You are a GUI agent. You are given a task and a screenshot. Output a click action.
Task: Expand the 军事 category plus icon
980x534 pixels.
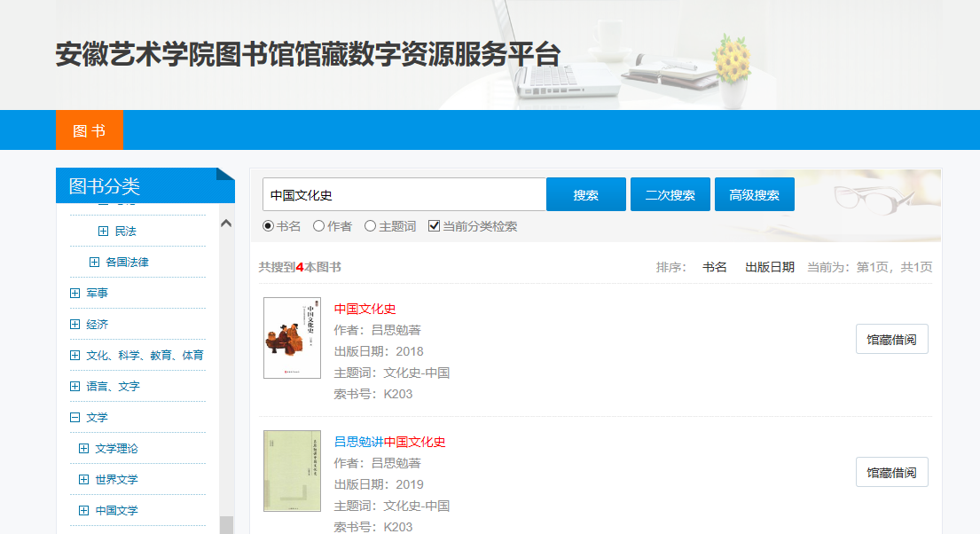[x=74, y=294]
